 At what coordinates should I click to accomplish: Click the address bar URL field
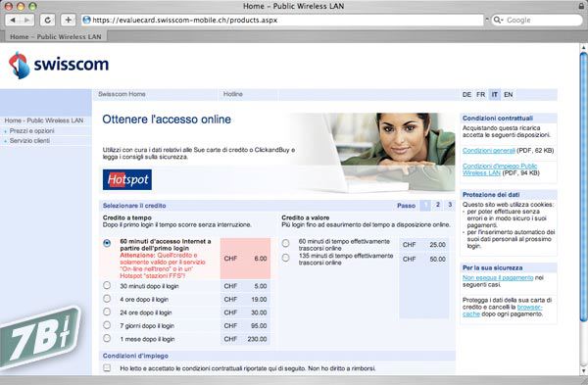[x=282, y=20]
